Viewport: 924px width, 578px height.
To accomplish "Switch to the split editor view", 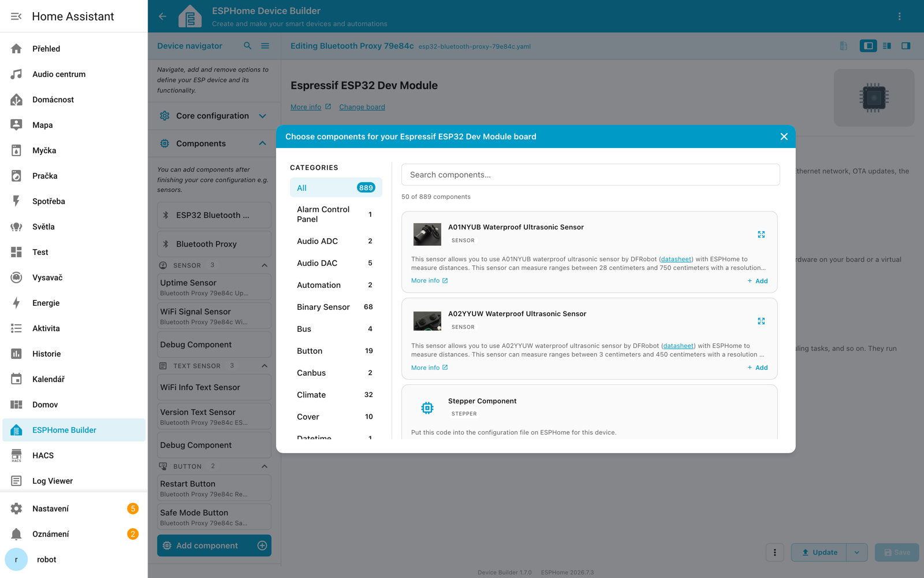I will pos(887,46).
